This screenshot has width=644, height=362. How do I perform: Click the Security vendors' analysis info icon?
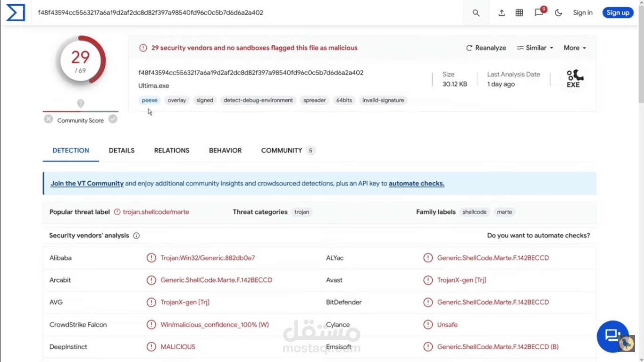click(x=136, y=236)
